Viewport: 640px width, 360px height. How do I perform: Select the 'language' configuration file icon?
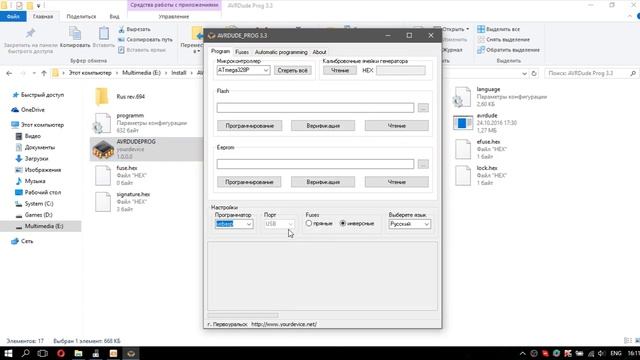coord(462,97)
